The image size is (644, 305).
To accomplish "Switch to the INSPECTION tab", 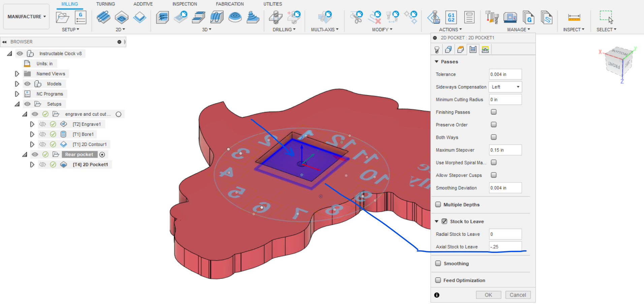I will [185, 4].
